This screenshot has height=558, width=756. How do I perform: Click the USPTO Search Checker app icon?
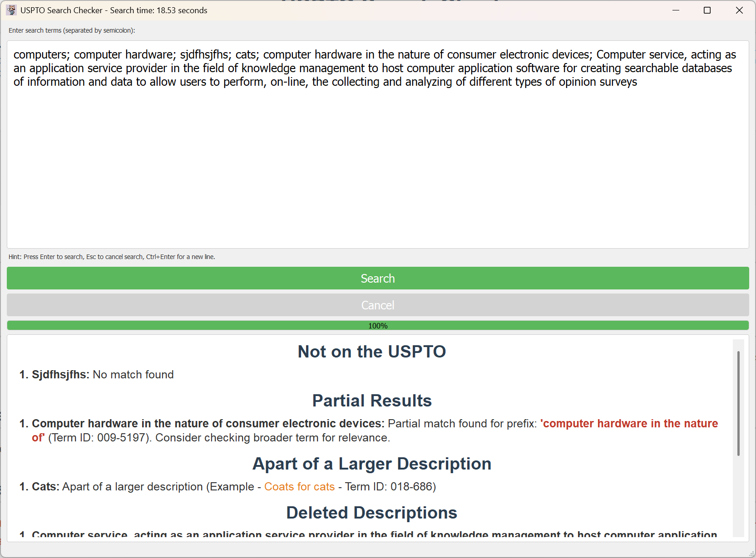[11, 10]
